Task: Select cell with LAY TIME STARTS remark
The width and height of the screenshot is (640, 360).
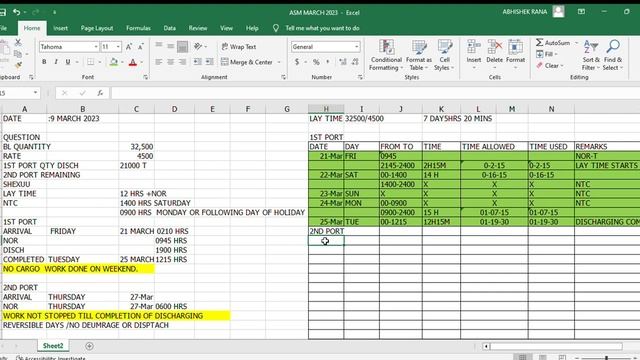Action: [607, 165]
